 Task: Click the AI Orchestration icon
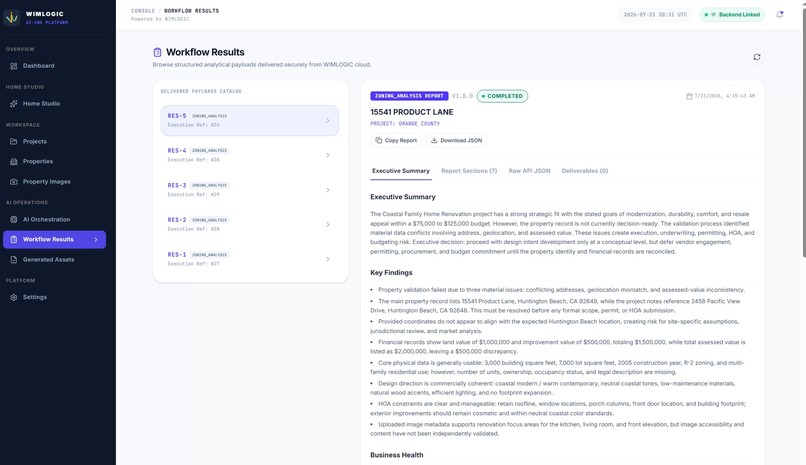coord(14,219)
